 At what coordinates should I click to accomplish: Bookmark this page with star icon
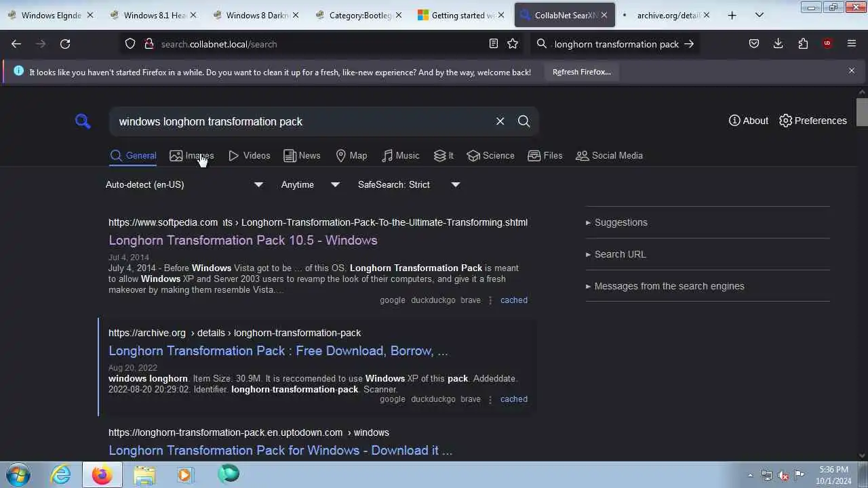click(513, 44)
